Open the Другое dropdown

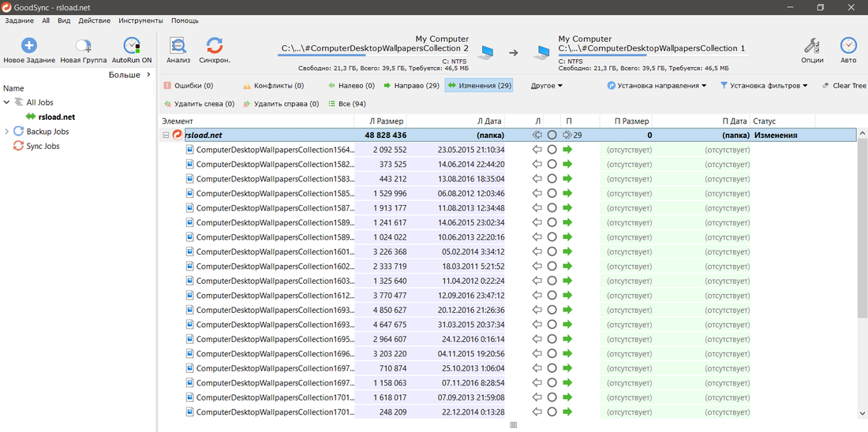coord(546,85)
